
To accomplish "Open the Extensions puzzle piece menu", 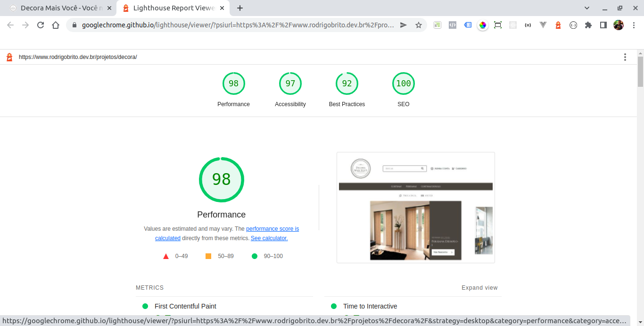I will [588, 25].
